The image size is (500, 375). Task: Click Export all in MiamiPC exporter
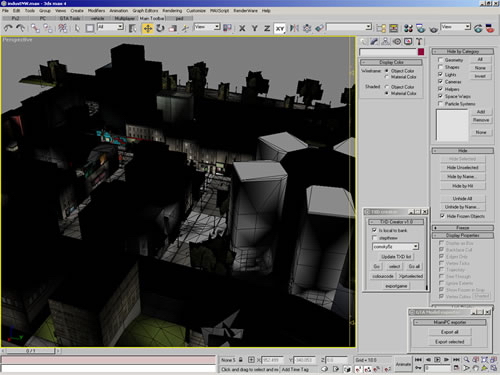tap(449, 332)
